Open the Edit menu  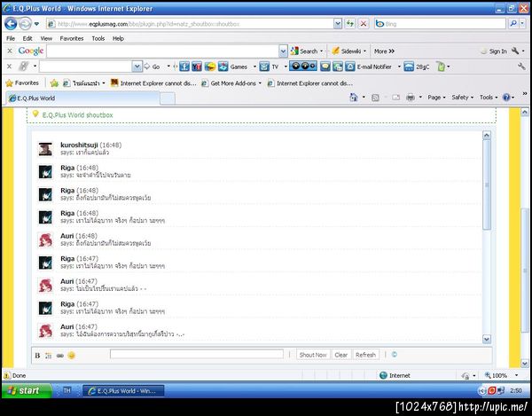pos(27,38)
